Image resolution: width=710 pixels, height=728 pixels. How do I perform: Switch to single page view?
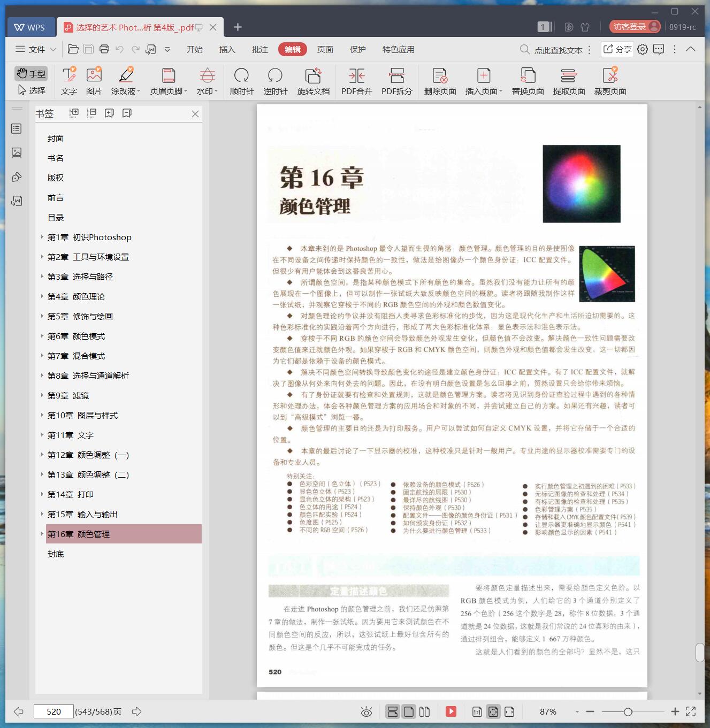click(409, 711)
